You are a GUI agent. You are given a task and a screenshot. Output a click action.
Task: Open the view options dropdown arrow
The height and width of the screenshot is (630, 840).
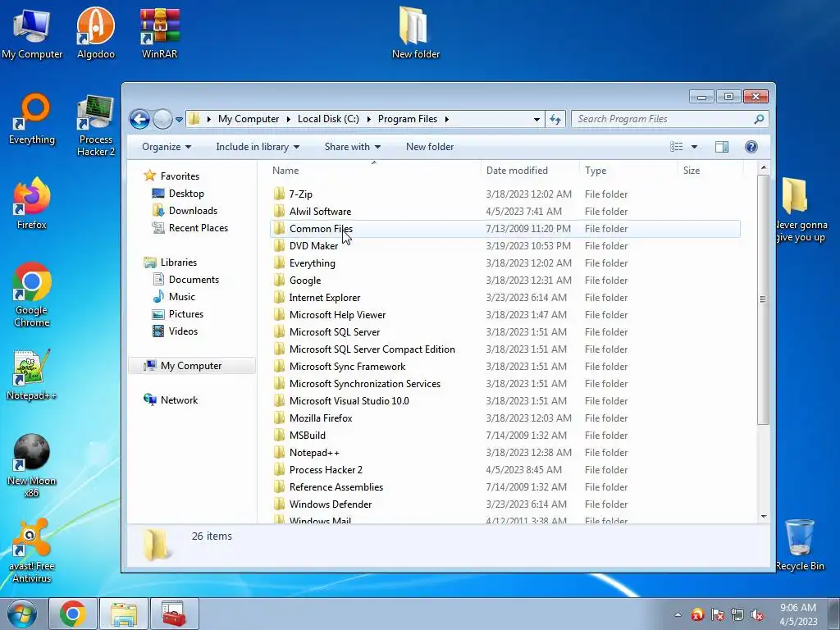694,147
